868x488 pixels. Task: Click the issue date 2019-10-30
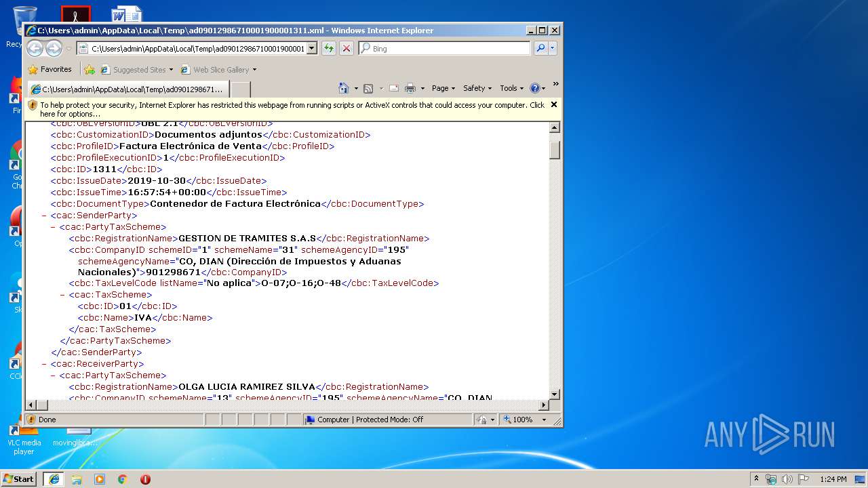(157, 181)
